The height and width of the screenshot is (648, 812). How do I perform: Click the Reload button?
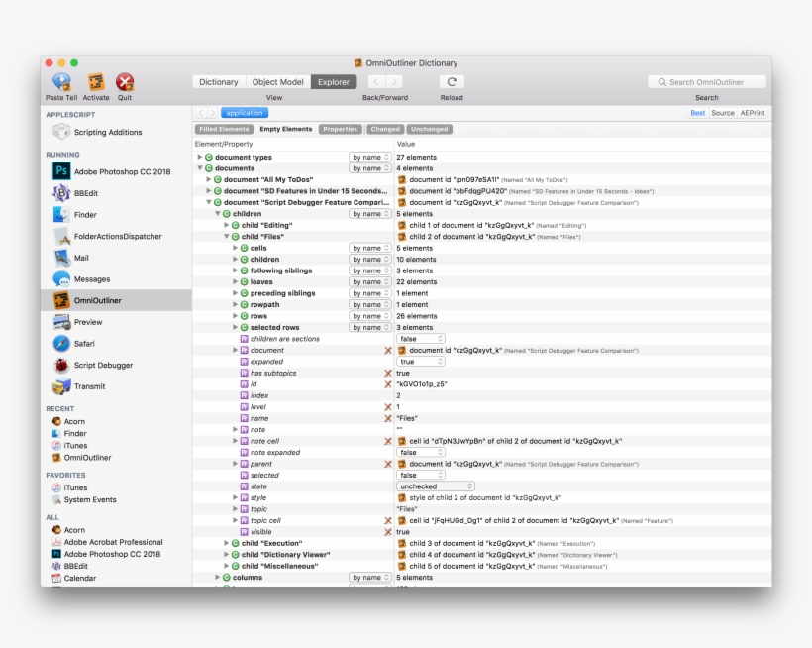tap(452, 82)
